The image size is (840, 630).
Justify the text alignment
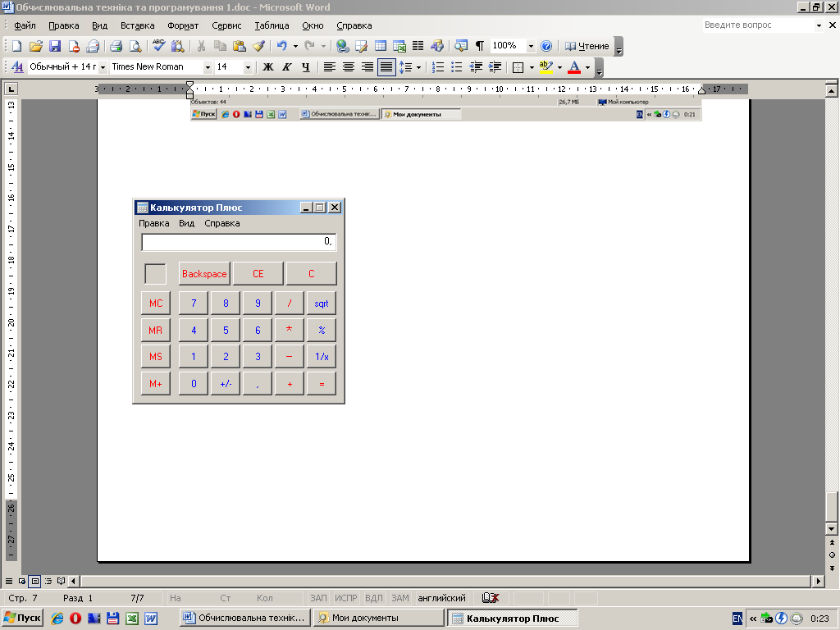pos(386,67)
